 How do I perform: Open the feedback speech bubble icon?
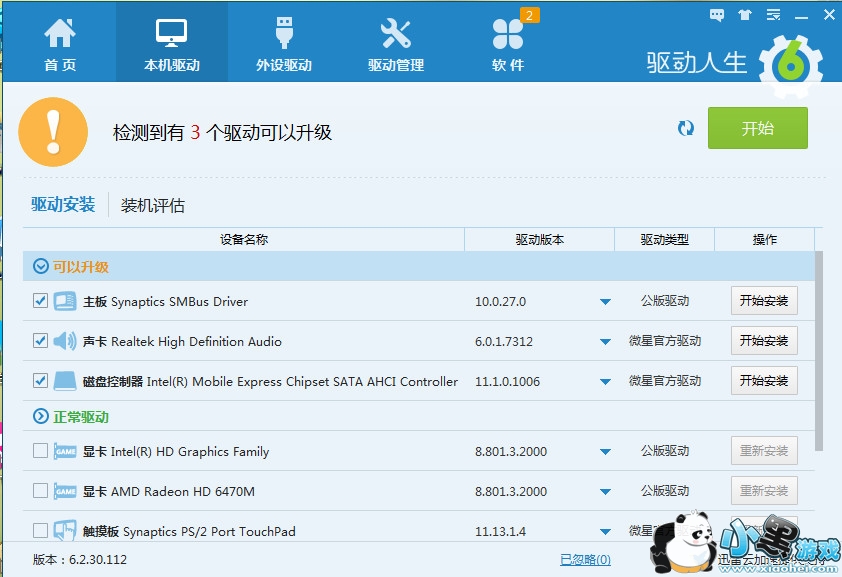716,15
